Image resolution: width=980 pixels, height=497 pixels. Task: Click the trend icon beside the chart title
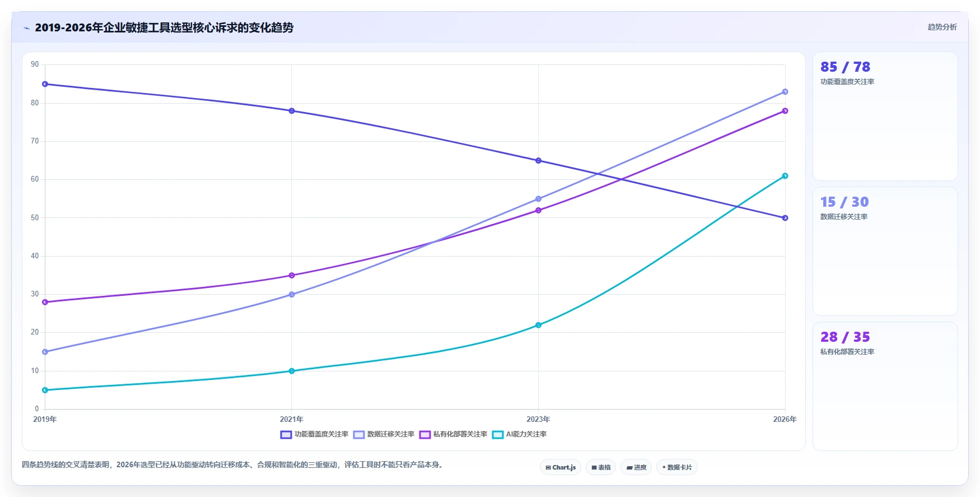(26, 28)
